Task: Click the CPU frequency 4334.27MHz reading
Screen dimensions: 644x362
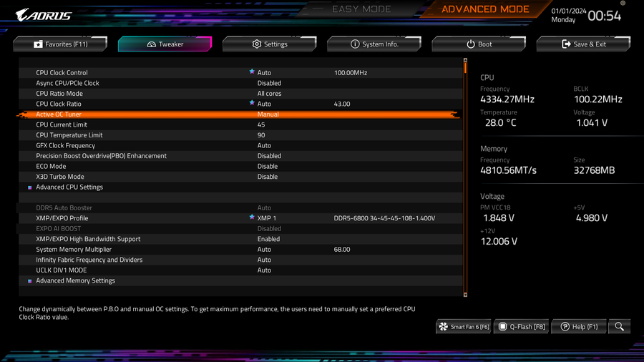Action: pyautogui.click(x=507, y=99)
